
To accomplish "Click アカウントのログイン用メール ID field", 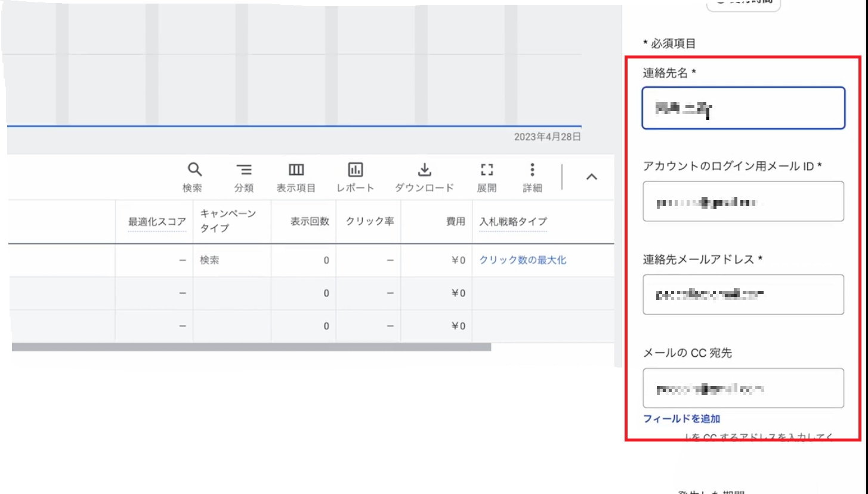I will pyautogui.click(x=743, y=202).
